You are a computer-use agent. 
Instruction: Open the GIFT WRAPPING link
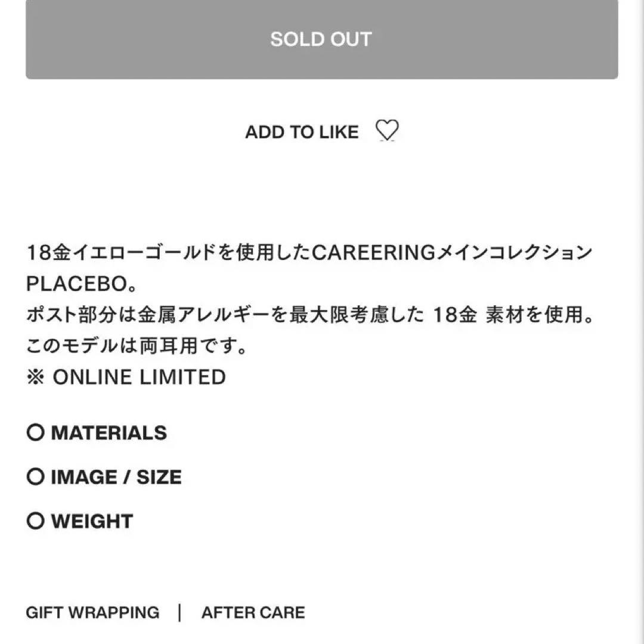[x=92, y=612]
